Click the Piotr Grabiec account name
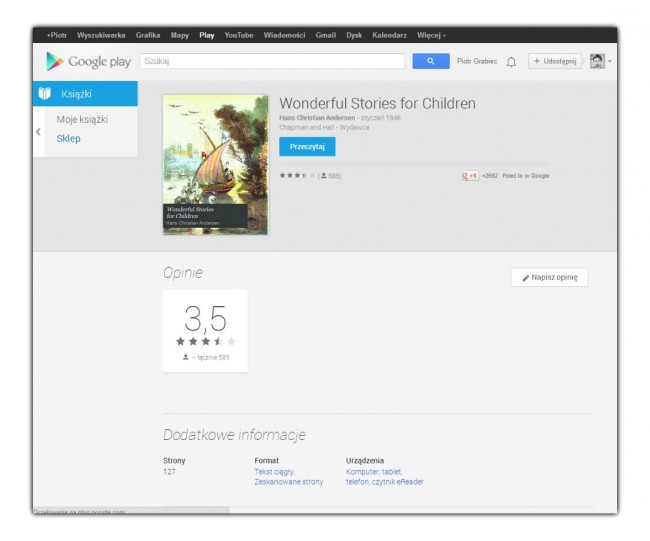Image resolution: width=650 pixels, height=541 pixels. 477,61
